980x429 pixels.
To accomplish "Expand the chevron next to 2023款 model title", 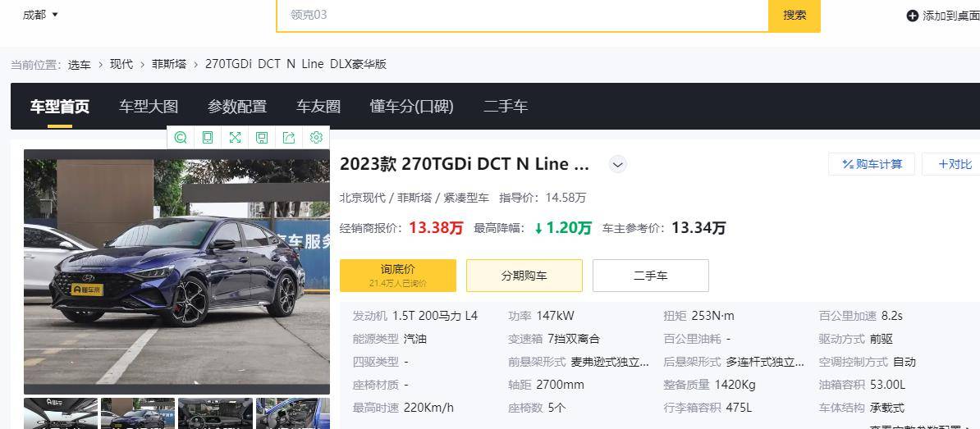I will 617,165.
